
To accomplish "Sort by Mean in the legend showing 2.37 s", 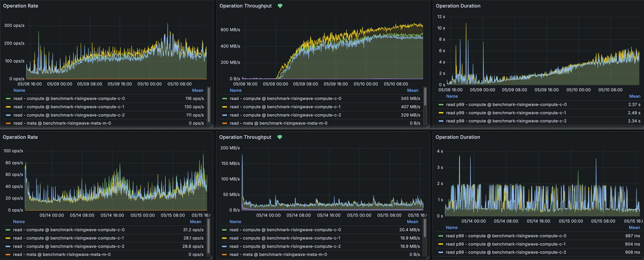I will pyautogui.click(x=635, y=96).
